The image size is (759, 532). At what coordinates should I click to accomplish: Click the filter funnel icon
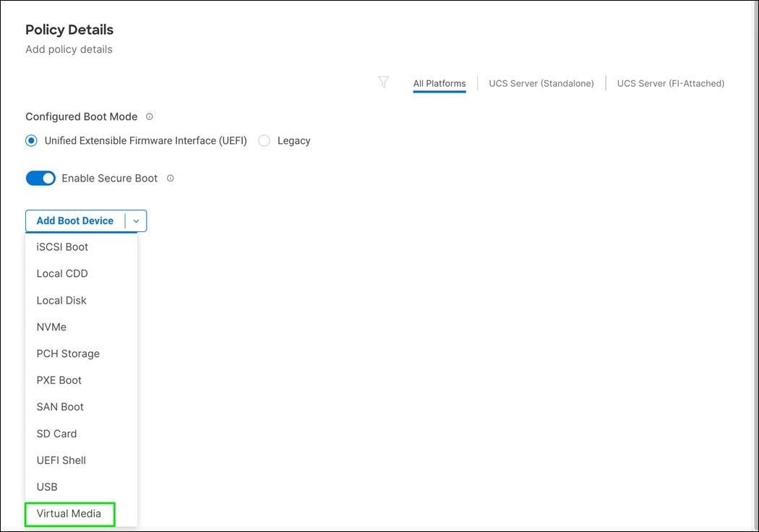pos(383,82)
